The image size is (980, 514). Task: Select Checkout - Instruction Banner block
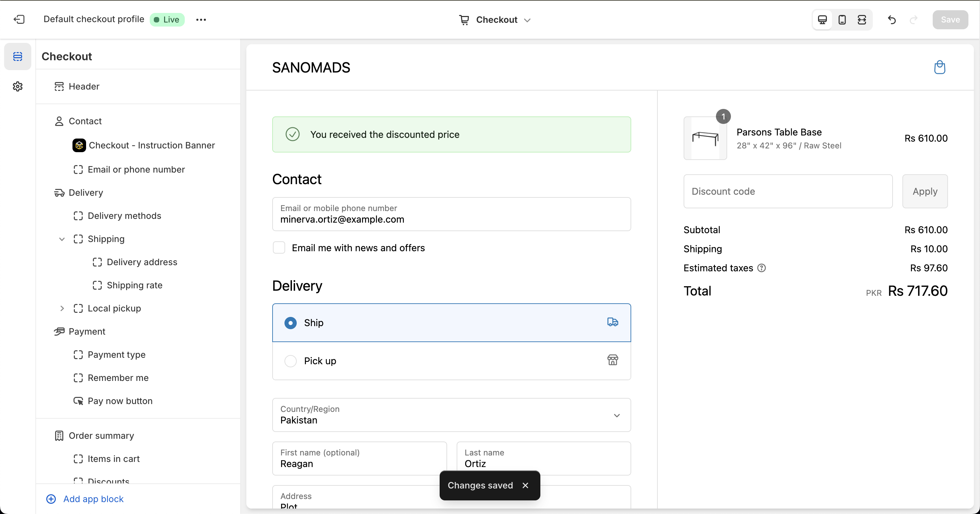151,145
